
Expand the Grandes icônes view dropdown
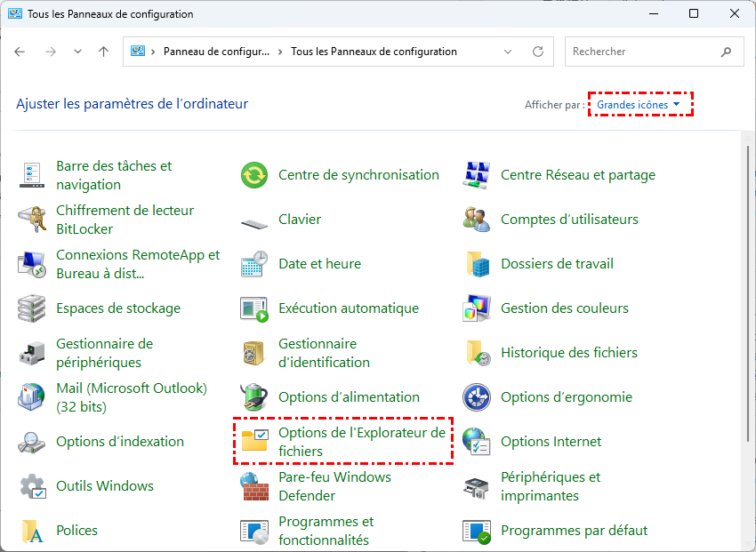pos(639,105)
